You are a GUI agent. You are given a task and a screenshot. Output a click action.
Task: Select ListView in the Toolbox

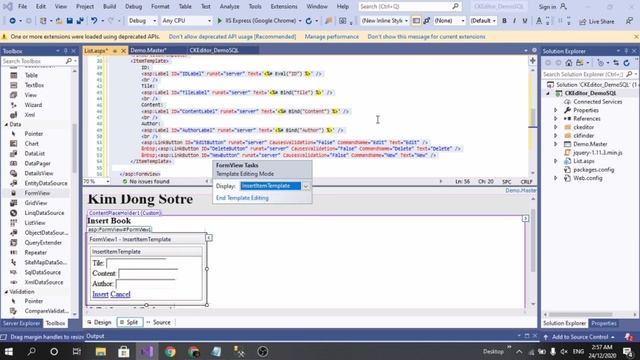pyautogui.click(x=35, y=223)
